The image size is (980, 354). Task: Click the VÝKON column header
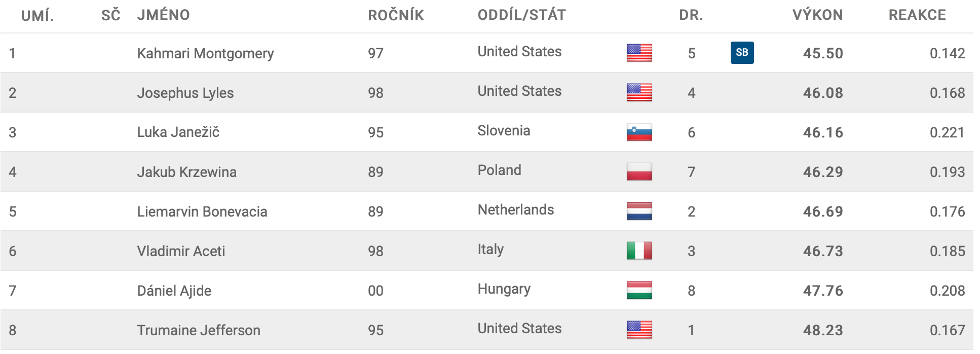pos(818,15)
